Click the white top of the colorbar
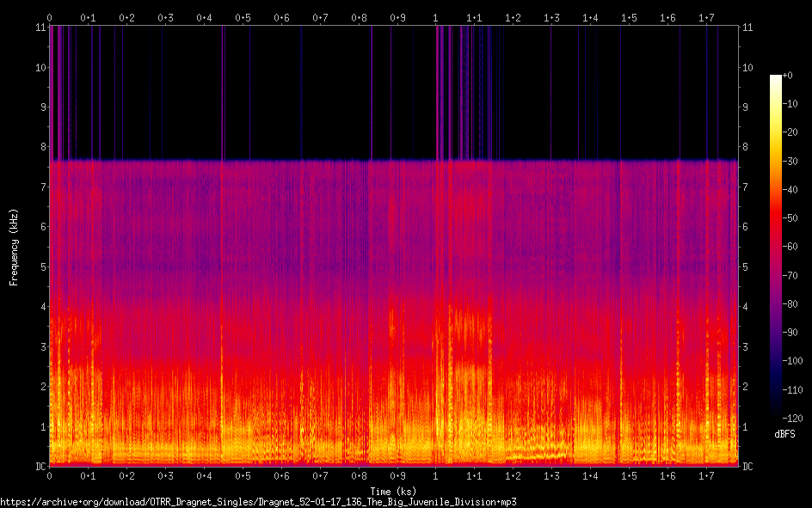The height and width of the screenshot is (508, 812). (776, 79)
